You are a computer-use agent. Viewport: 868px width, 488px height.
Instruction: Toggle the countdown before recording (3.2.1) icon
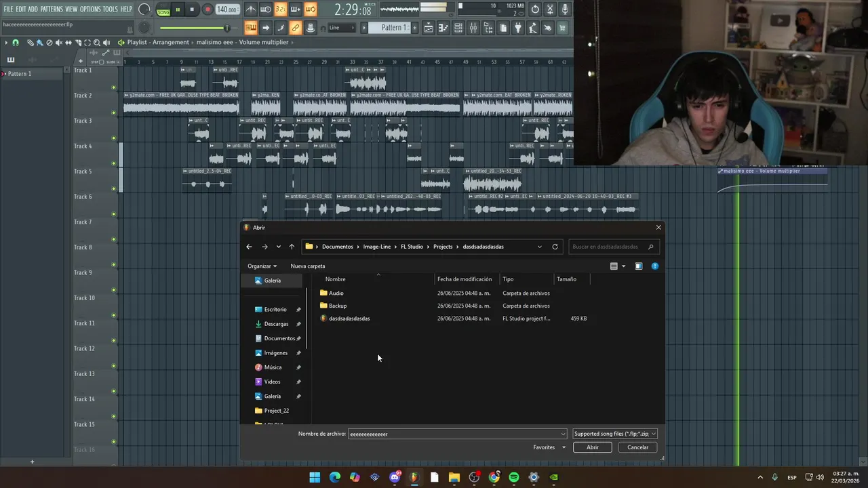click(281, 9)
